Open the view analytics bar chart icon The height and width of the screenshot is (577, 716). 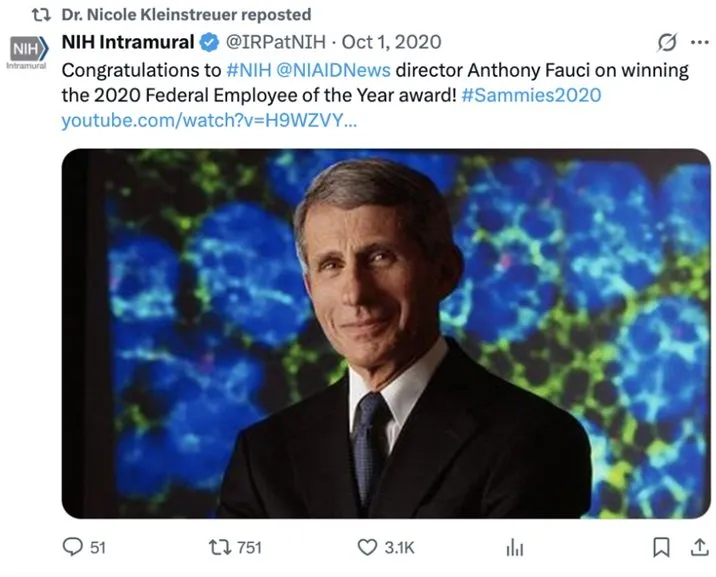point(515,547)
